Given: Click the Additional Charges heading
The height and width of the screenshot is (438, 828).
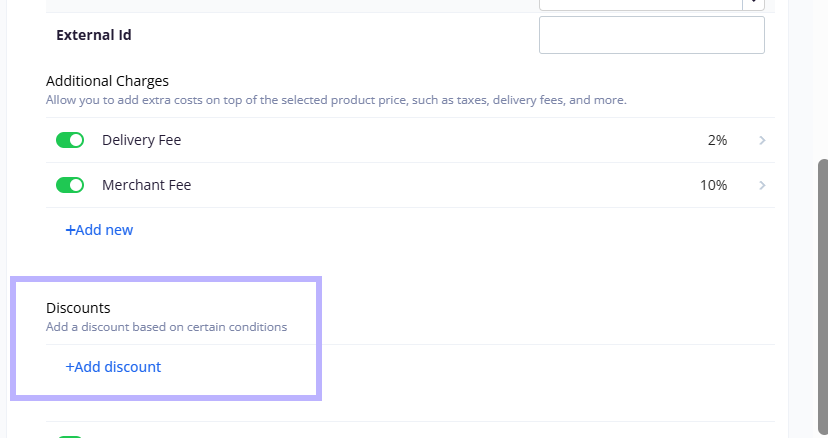Looking at the screenshot, I should [x=107, y=81].
